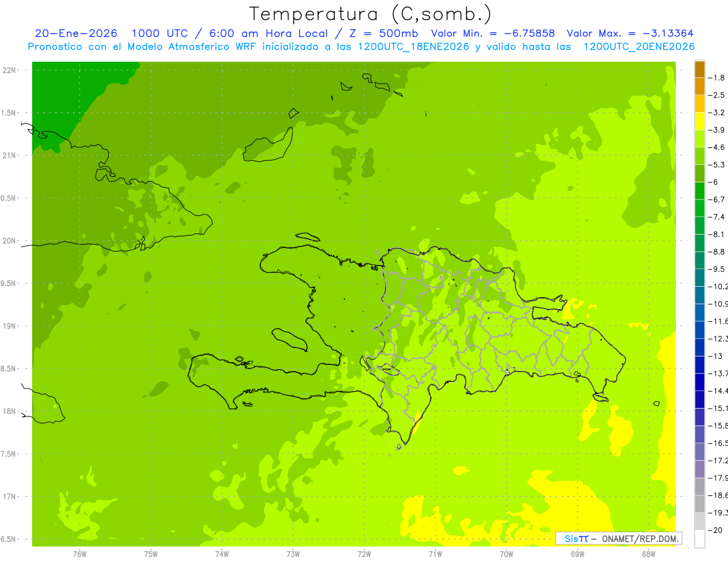Click the '1000 UTC' time text
This screenshot has height=562, width=728.
click(x=161, y=33)
